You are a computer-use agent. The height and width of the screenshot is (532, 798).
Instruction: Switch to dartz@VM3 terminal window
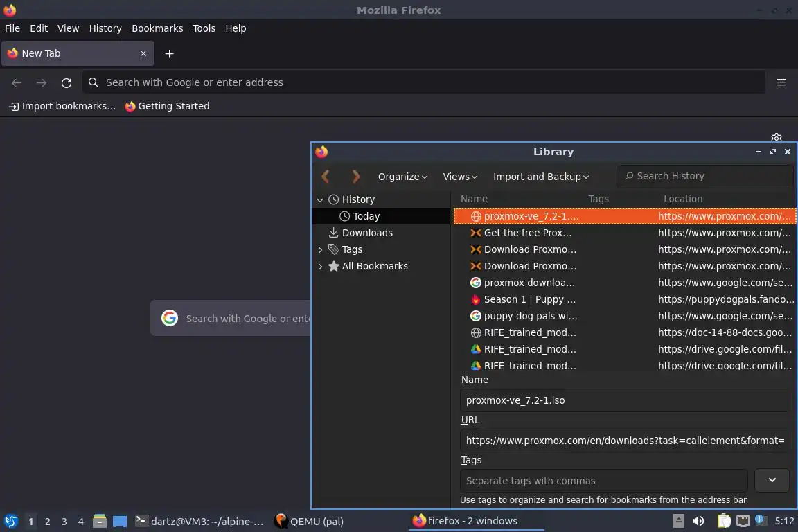(x=199, y=522)
